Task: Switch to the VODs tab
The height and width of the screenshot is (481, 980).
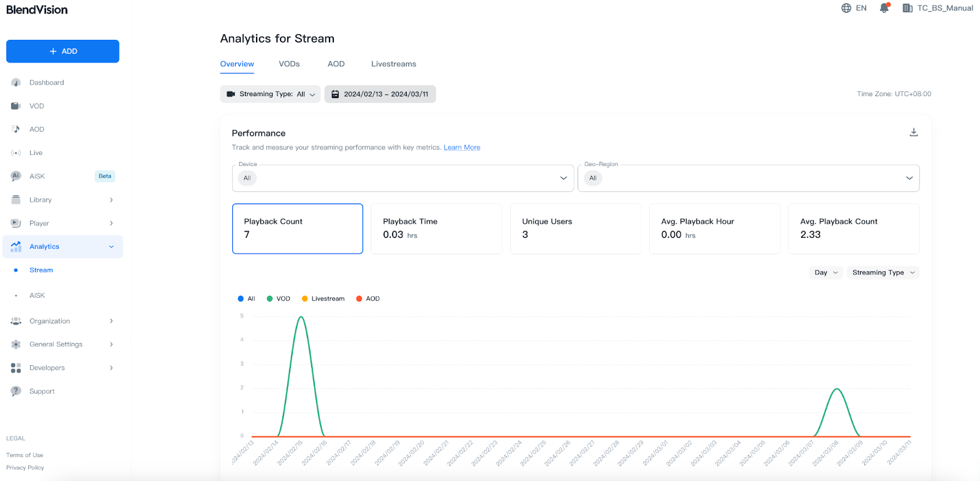Action: pos(289,64)
